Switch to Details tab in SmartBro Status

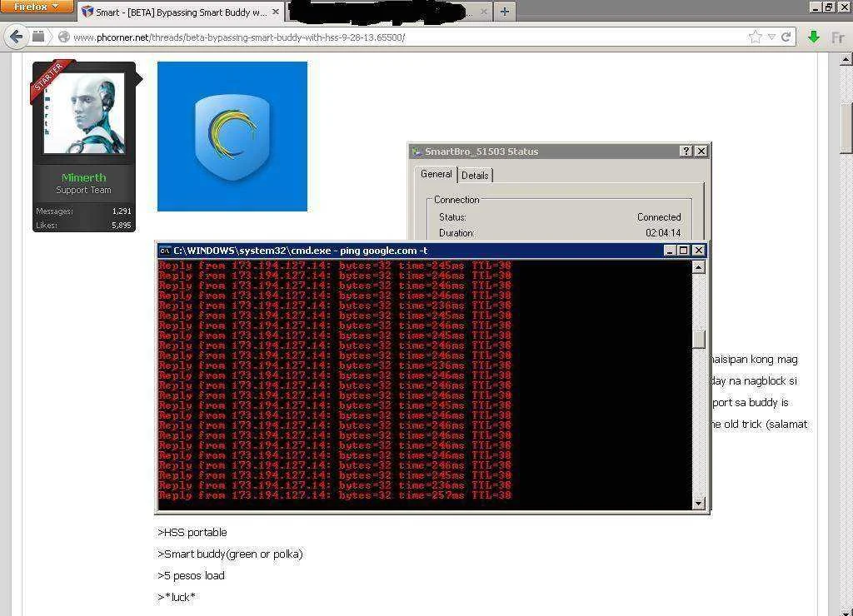(475, 175)
